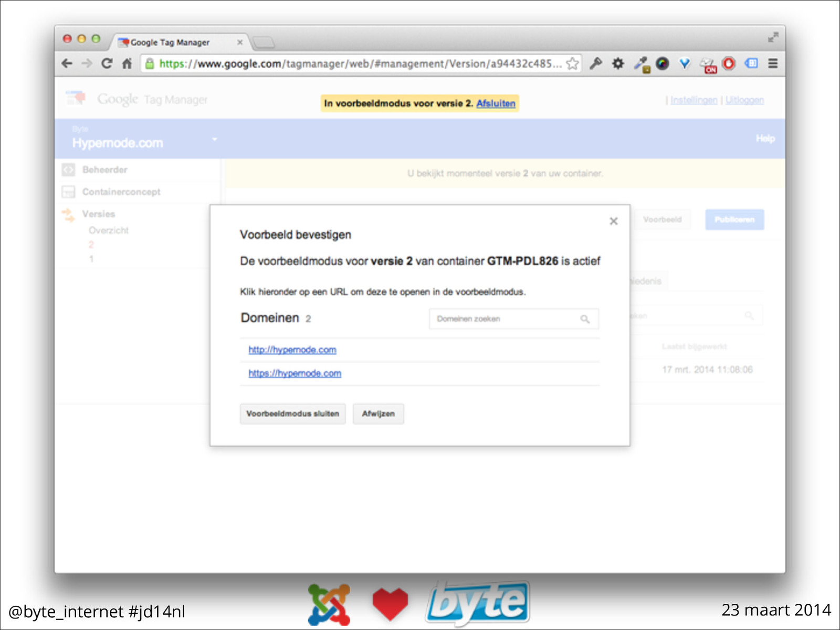Bookmark page with the star icon
The width and height of the screenshot is (840, 630).
[x=572, y=64]
